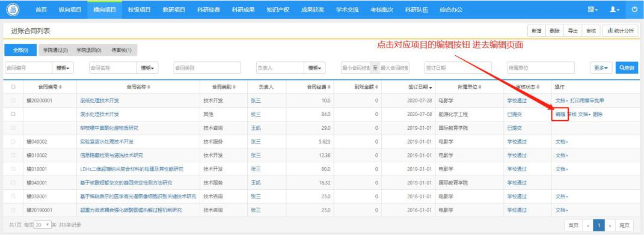The image size is (644, 235).
Task: Open the QR code icon menu
Action: coord(593,10)
